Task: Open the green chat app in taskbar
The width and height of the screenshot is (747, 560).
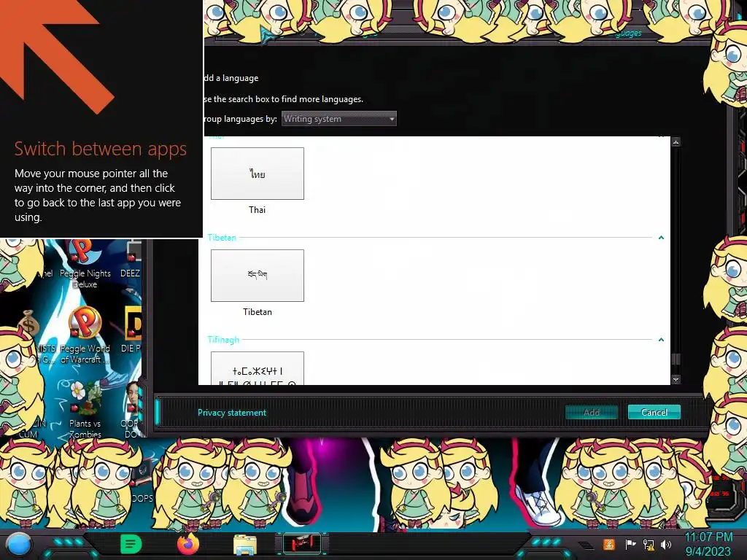Action: pos(131,544)
